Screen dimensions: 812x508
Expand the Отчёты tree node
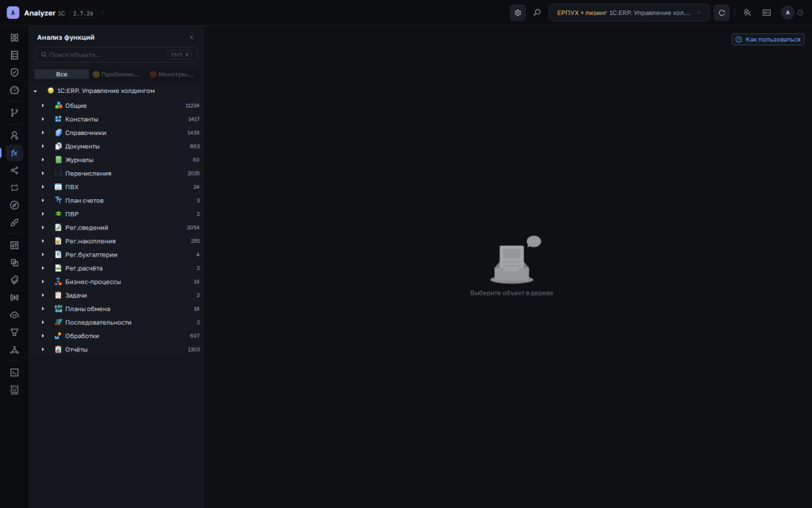tap(43, 349)
